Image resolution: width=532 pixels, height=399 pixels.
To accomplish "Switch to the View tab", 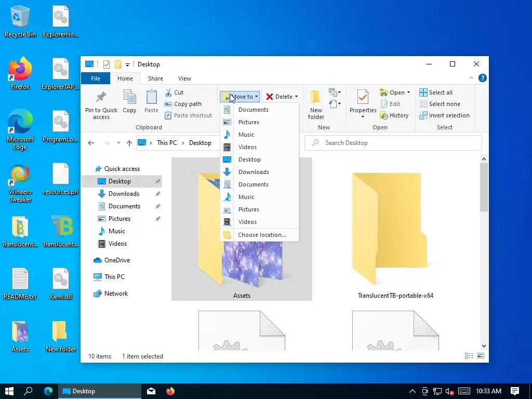I will [x=184, y=78].
